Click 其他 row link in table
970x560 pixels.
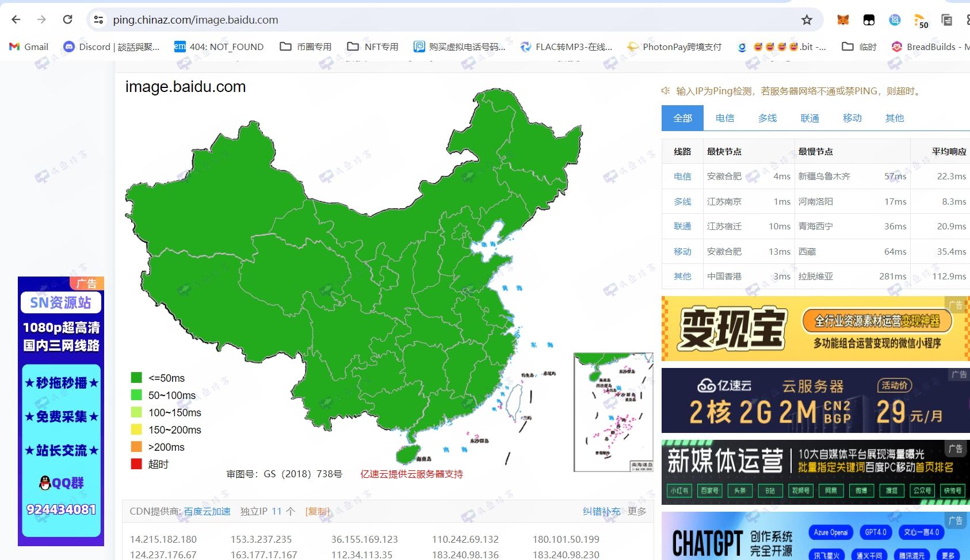[682, 277]
